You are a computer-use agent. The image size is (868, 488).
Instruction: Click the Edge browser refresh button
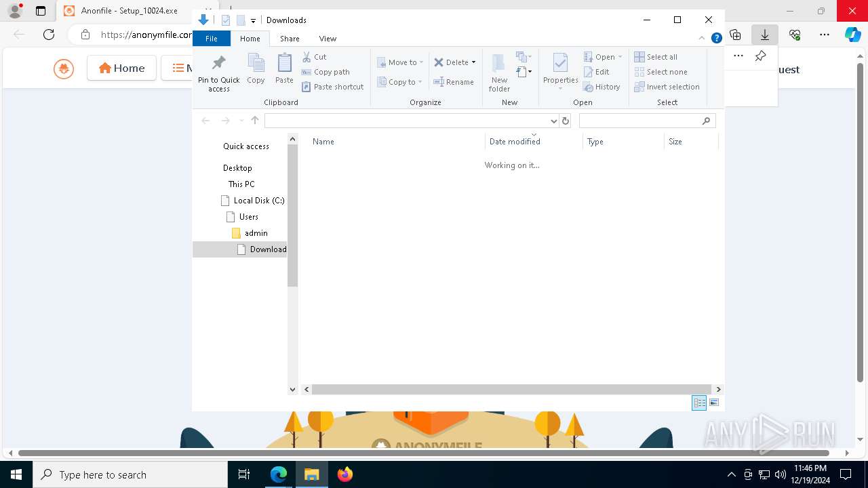click(49, 35)
